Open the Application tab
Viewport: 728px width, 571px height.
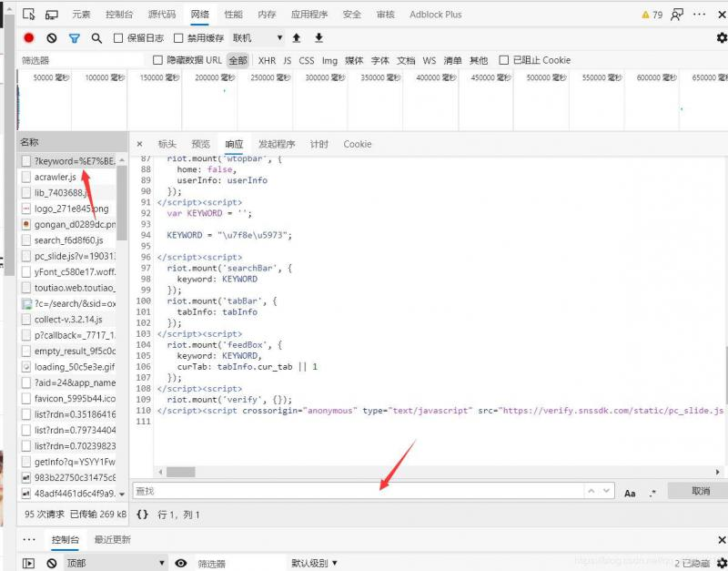click(x=309, y=15)
